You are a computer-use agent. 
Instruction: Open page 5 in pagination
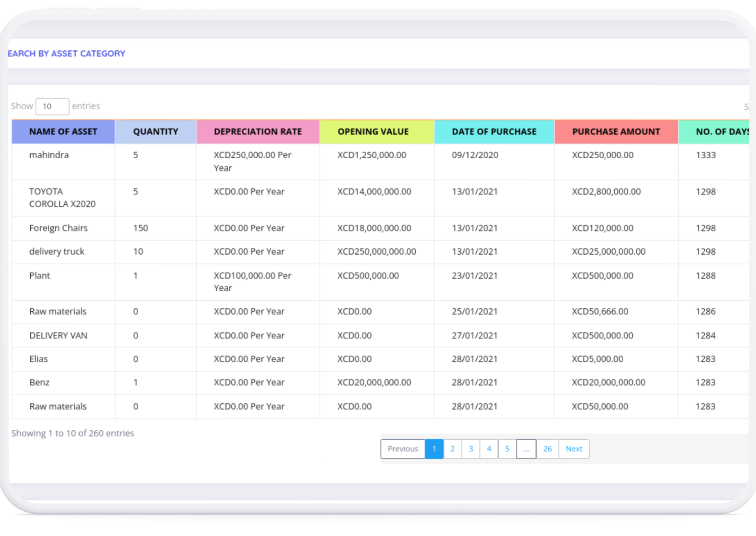click(x=507, y=449)
